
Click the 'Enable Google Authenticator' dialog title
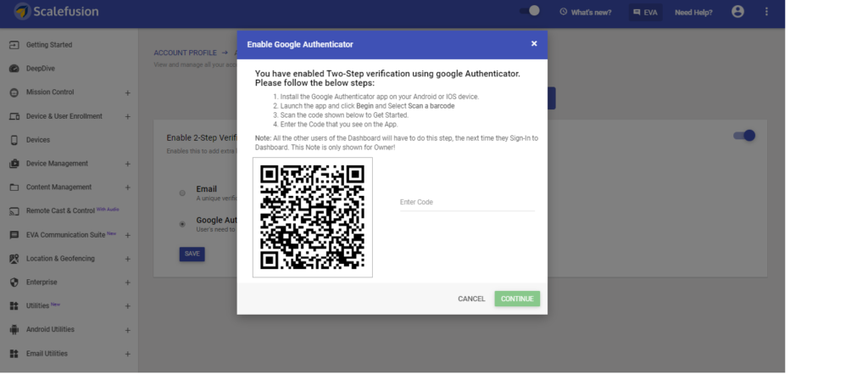(300, 44)
